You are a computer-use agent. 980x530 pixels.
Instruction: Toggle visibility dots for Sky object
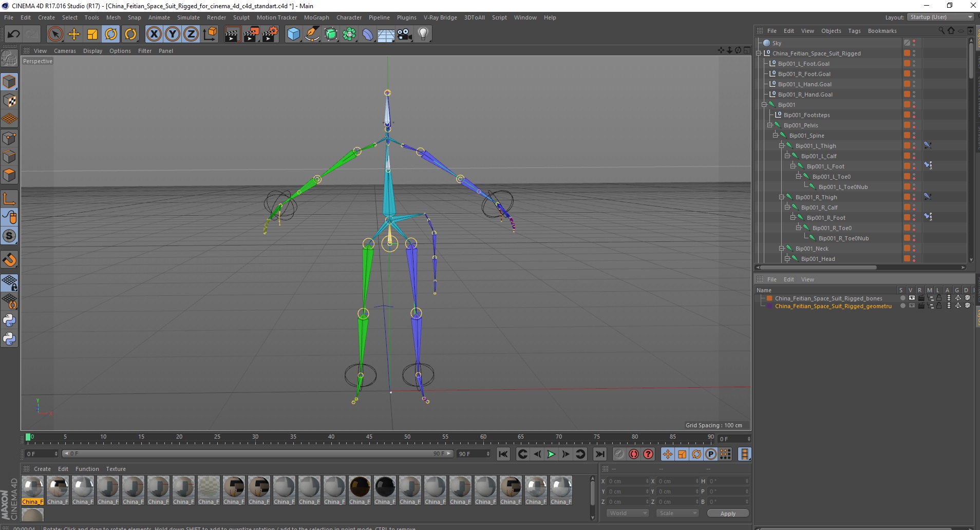914,43
